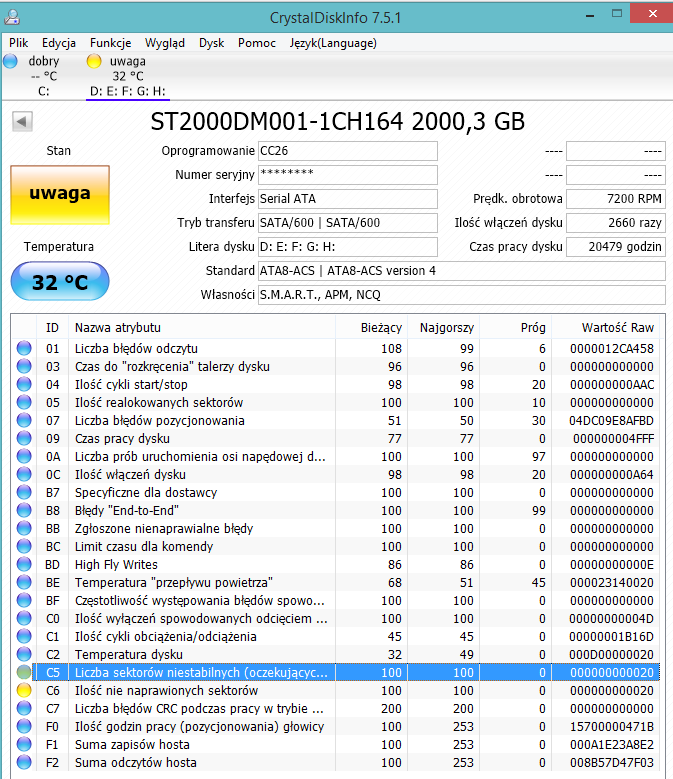Click the Prędk. obrotowa field 7200 RPM

point(616,199)
